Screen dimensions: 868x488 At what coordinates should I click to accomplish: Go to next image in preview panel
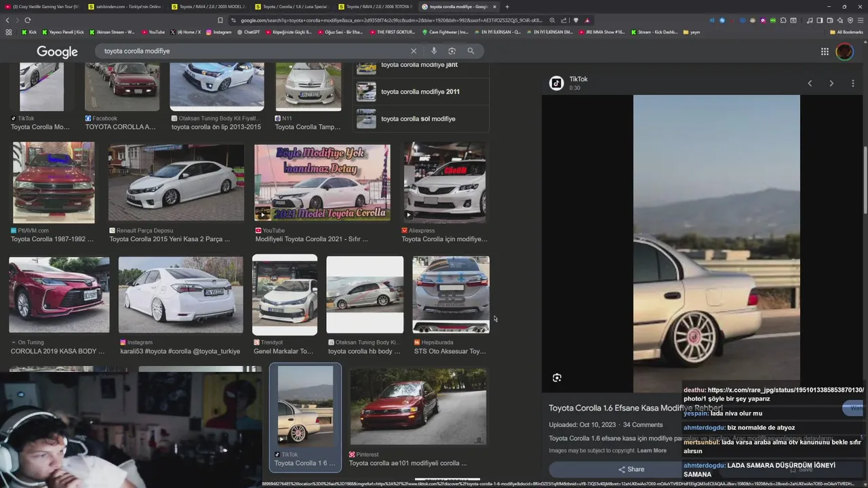pos(831,83)
